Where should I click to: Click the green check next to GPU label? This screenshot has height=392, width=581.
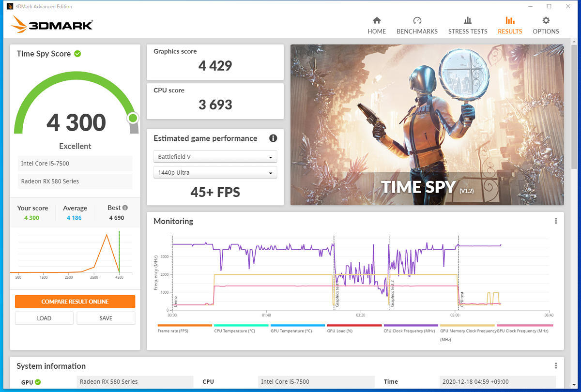click(38, 382)
